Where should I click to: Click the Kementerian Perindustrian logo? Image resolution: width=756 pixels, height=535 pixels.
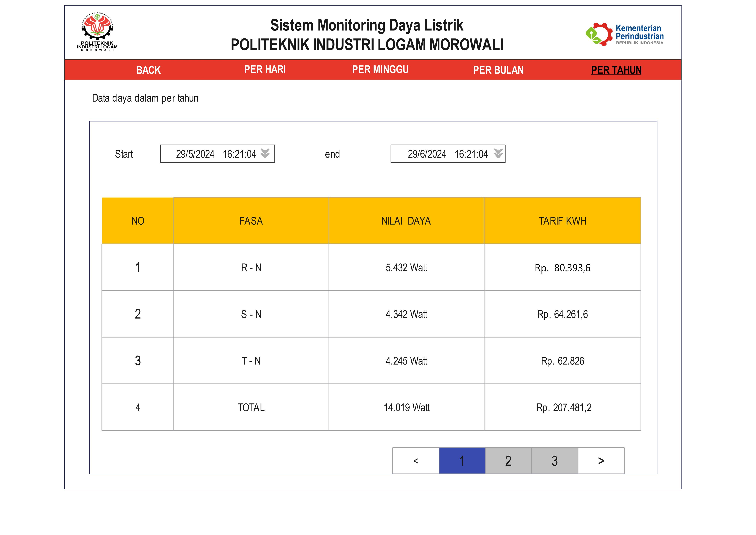coord(624,34)
